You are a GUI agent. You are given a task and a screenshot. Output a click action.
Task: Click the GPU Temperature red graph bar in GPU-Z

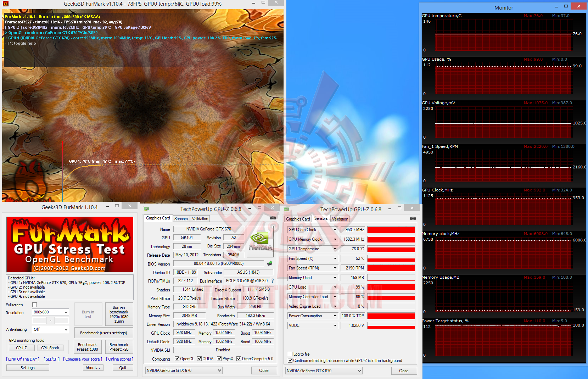(391, 249)
